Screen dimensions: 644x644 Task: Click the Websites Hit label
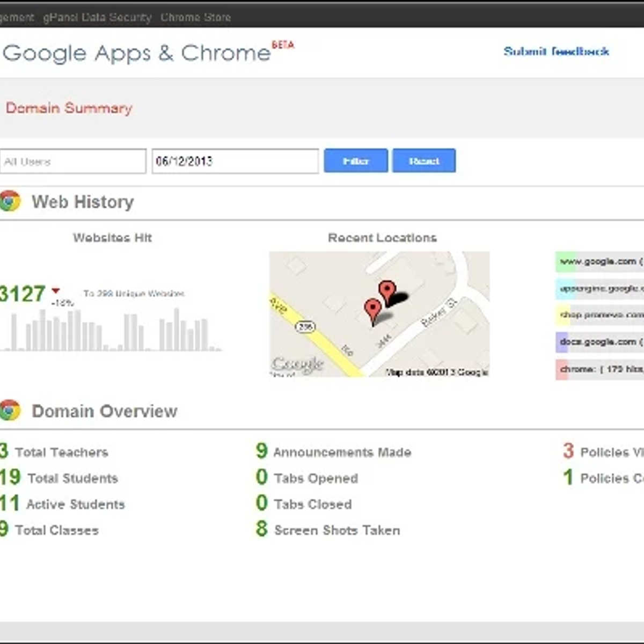[112, 238]
